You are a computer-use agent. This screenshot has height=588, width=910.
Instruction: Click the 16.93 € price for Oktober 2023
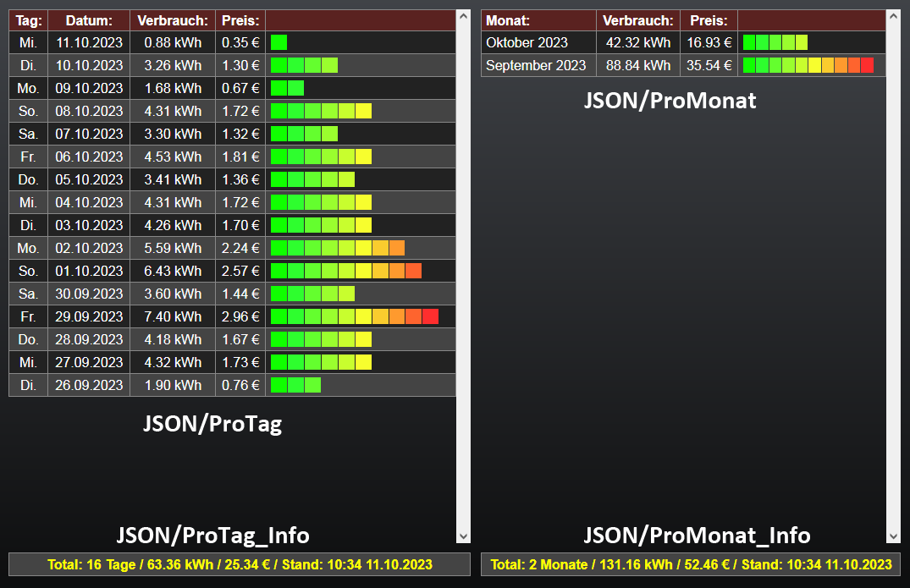coord(709,42)
